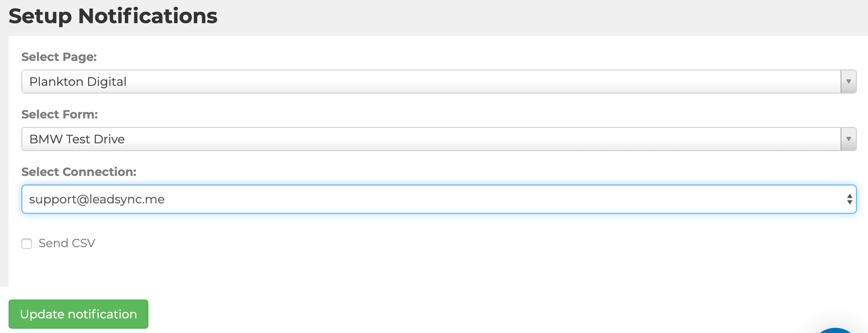Open the Select Page dropdown arrow
Screen dimensions: 868x333
point(848,82)
